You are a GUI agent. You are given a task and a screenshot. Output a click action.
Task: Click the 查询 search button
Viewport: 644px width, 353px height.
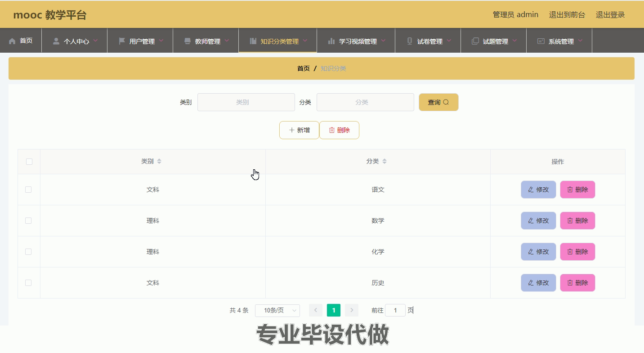438,102
